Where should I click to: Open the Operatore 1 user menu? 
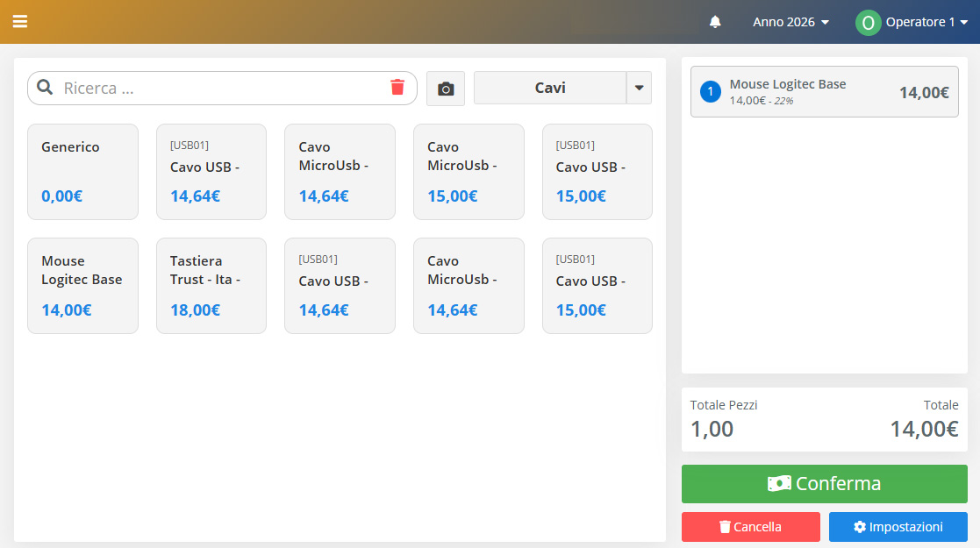coord(926,22)
